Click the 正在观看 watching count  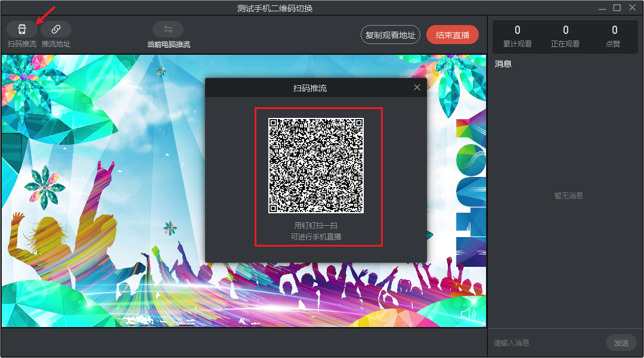565,36
